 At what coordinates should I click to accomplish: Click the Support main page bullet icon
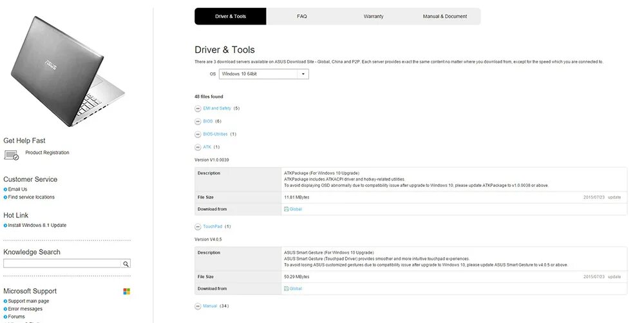(x=5, y=301)
